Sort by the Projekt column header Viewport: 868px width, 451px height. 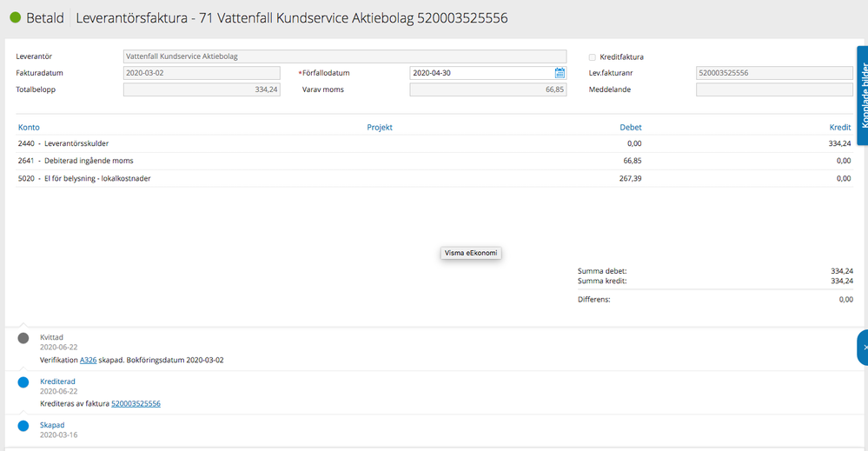(x=379, y=127)
